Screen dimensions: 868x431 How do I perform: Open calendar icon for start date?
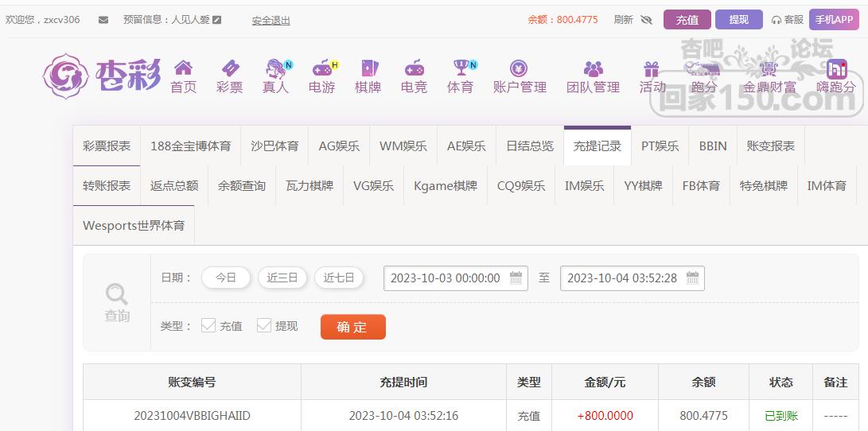tap(516, 278)
